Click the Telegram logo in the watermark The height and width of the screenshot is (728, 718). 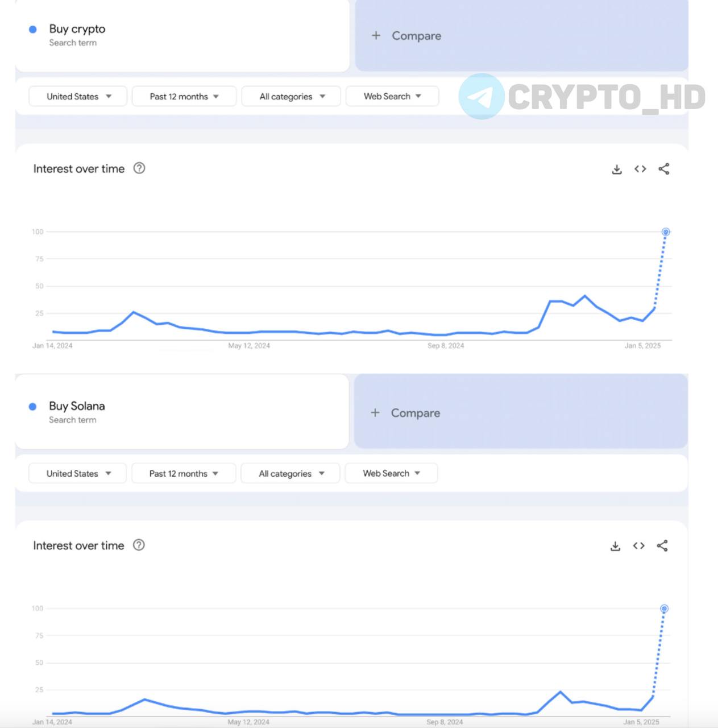pyautogui.click(x=482, y=96)
